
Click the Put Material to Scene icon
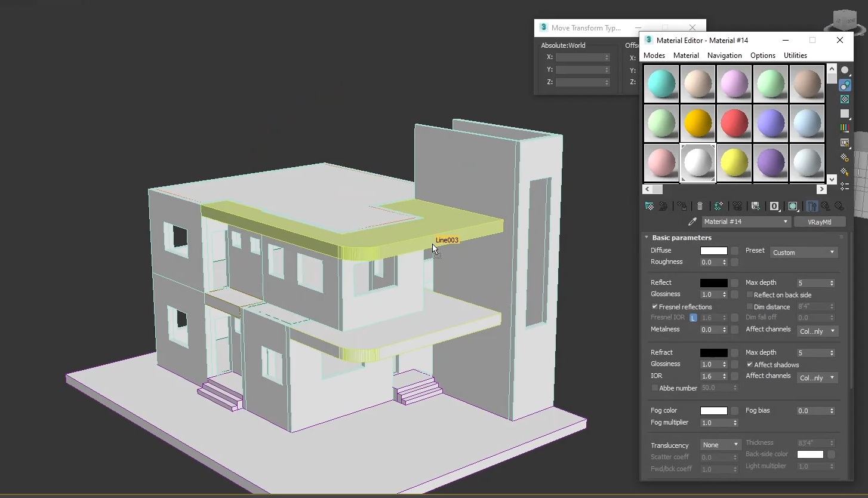663,206
